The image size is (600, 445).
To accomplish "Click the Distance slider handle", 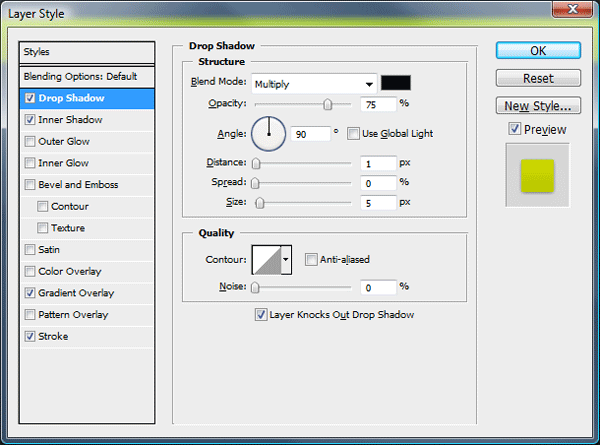I will (256, 163).
